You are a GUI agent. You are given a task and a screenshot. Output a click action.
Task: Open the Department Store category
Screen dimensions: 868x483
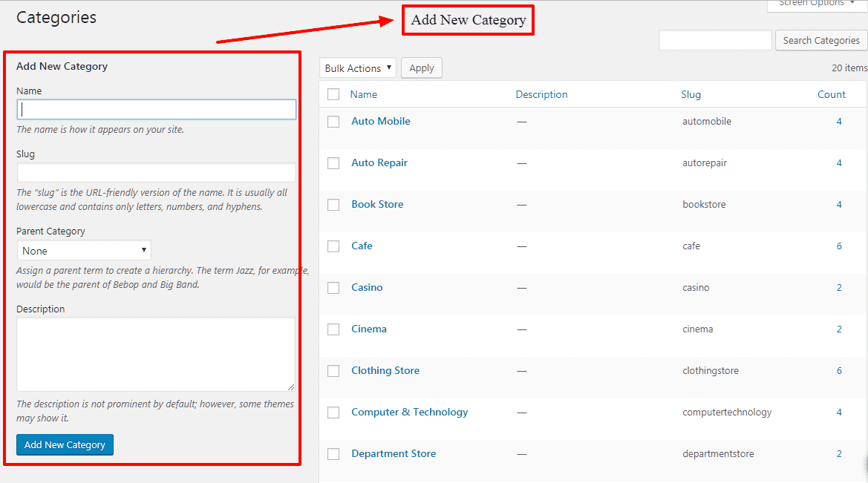[x=394, y=453]
